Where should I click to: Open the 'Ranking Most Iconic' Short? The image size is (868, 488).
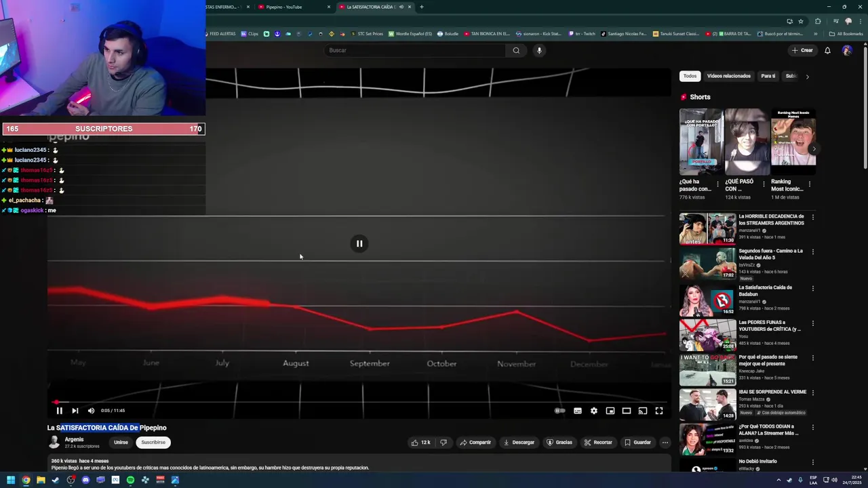point(793,142)
